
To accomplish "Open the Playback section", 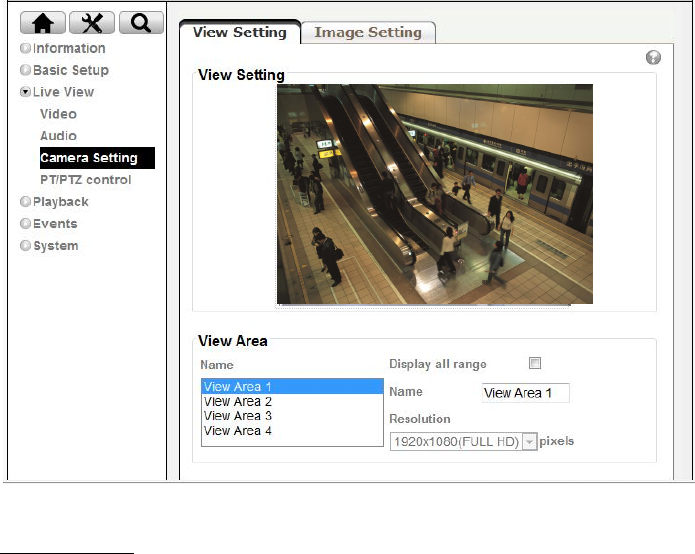I will [61, 202].
